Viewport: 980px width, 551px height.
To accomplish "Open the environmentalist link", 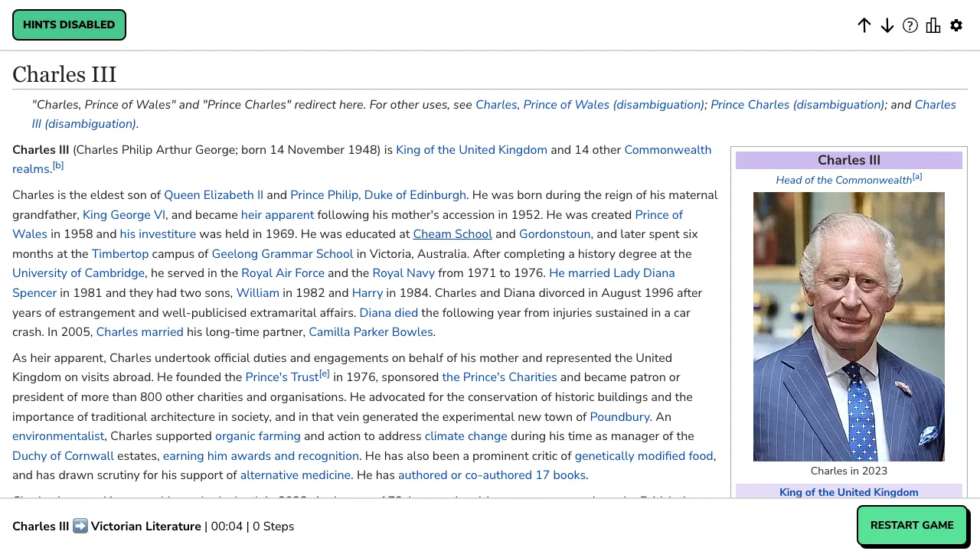I will click(x=58, y=436).
